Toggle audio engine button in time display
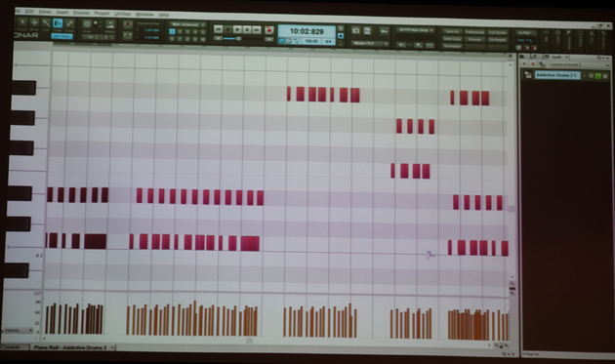Screen dimensions: 615x364 click(x=281, y=40)
